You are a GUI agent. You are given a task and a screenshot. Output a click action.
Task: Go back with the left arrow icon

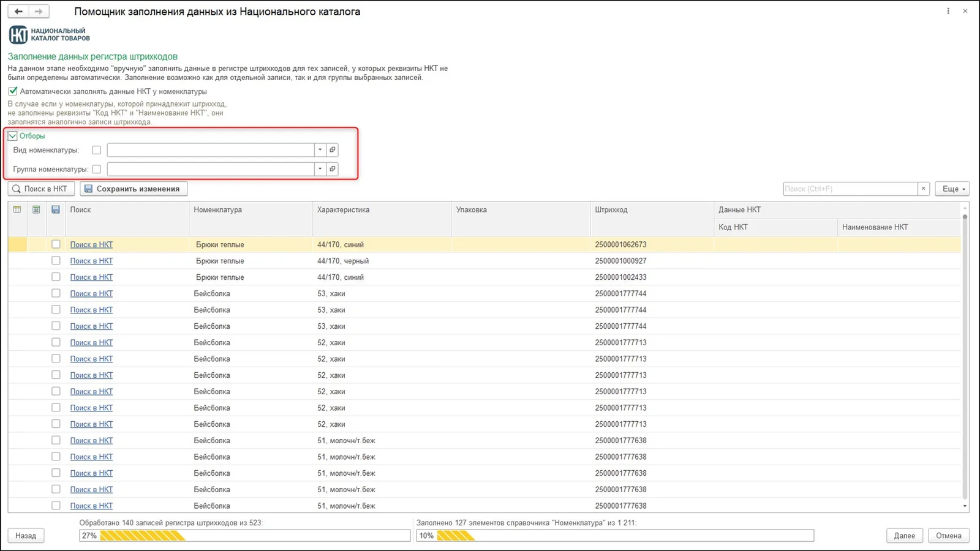coord(18,11)
